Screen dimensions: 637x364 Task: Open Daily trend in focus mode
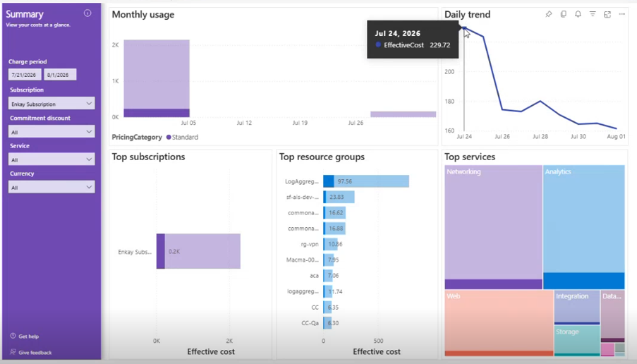coord(607,14)
